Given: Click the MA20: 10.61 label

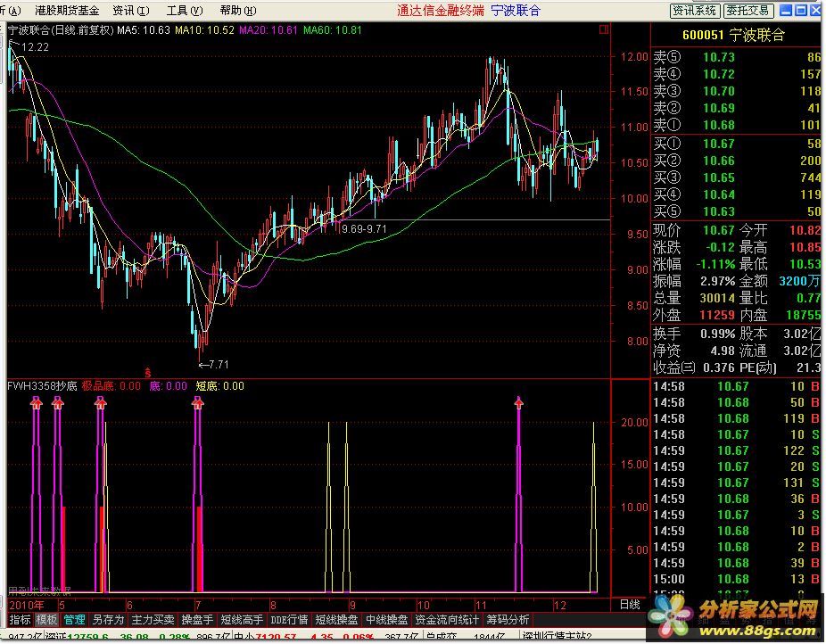Looking at the screenshot, I should 268,30.
